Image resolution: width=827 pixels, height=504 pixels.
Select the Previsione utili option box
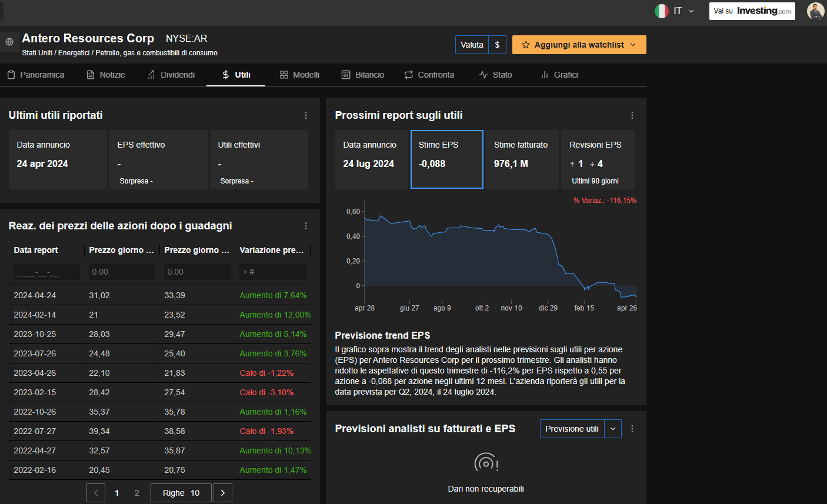click(x=572, y=429)
